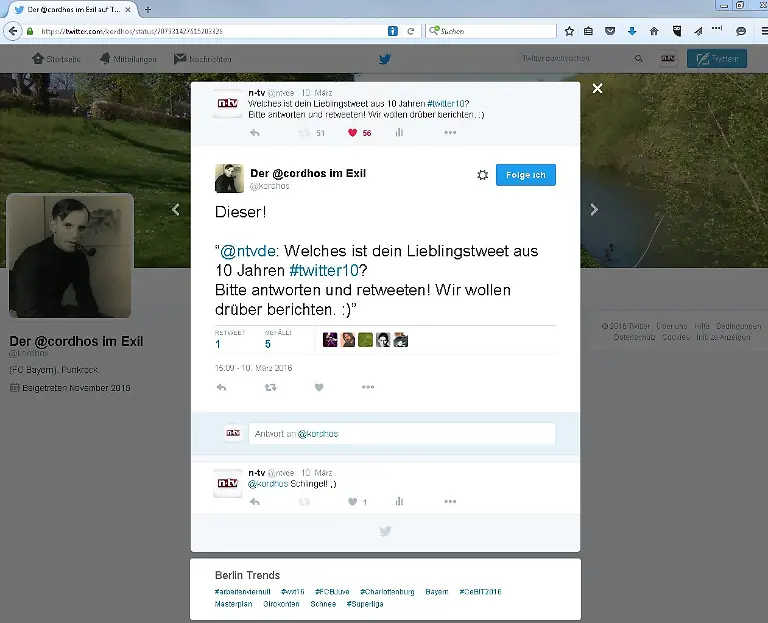The width and height of the screenshot is (768, 623).
Task: Click the browser URL address bar
Action: coord(211,31)
